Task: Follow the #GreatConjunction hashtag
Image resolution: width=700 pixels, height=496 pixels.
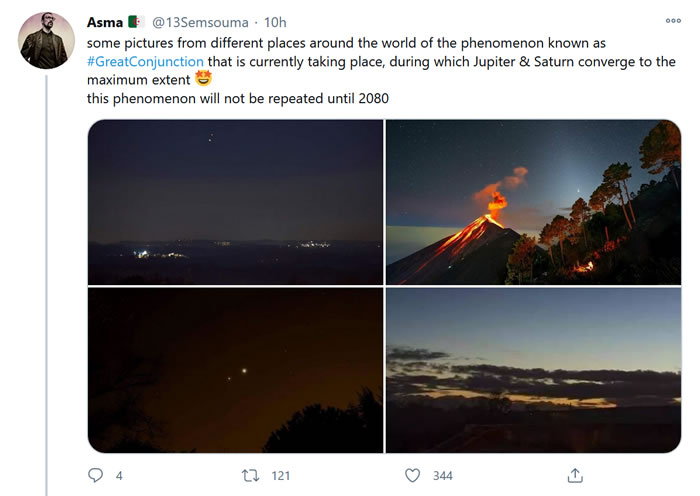Action: click(146, 61)
